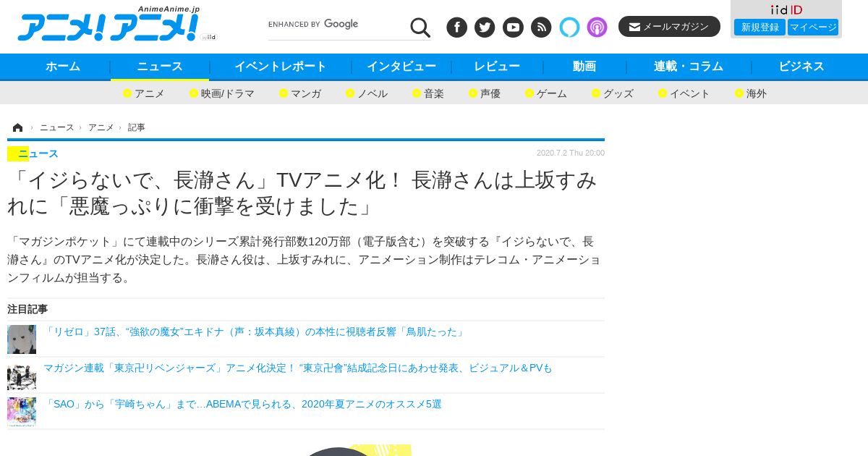The image size is (868, 456).
Task: Open the RSS feed icon
Action: pos(541,28)
